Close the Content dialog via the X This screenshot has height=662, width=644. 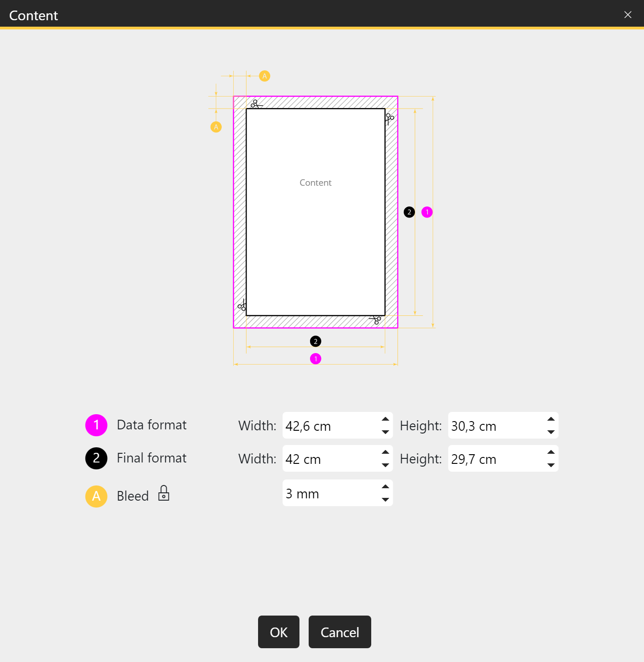[x=627, y=14]
